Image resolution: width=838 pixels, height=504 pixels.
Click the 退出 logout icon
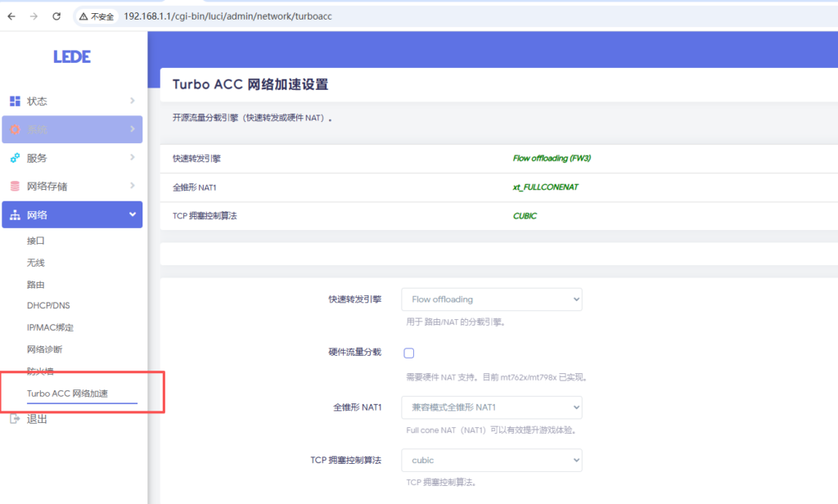15,418
